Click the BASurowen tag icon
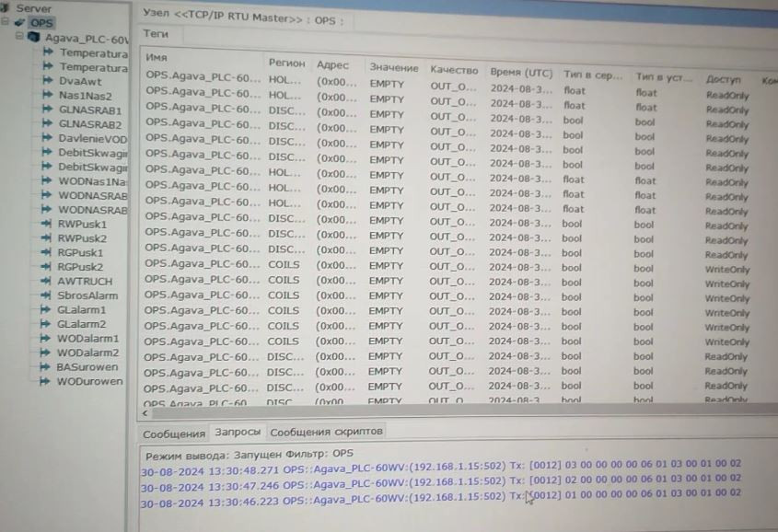Viewport: 778px width, 532px height. coord(48,366)
